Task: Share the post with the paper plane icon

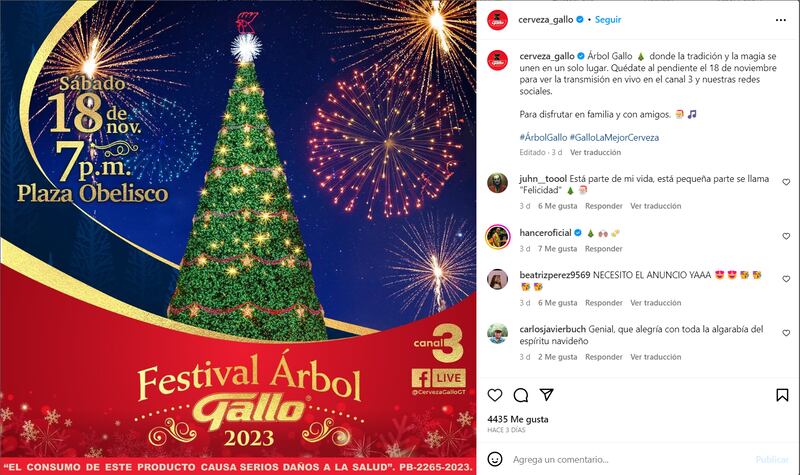Action: click(546, 394)
